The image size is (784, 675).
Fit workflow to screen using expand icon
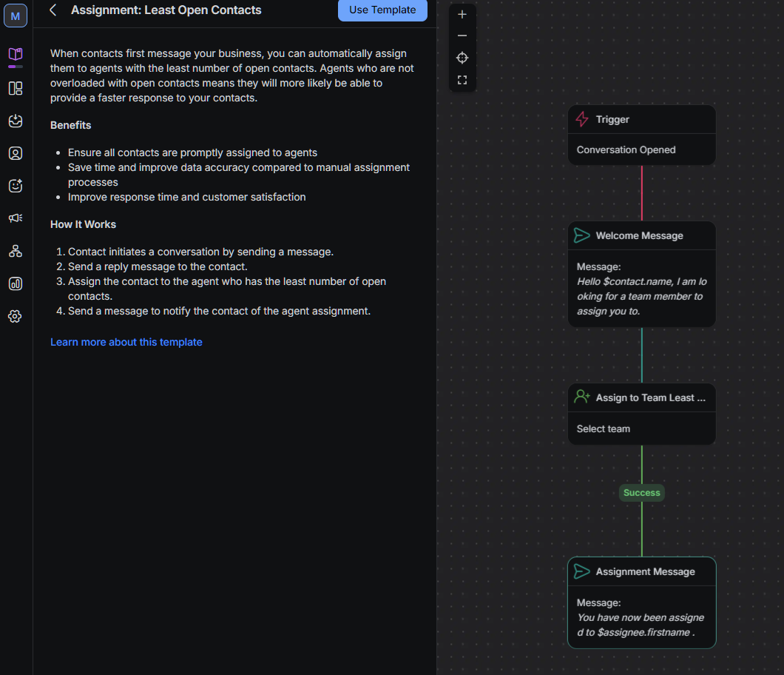tap(462, 79)
